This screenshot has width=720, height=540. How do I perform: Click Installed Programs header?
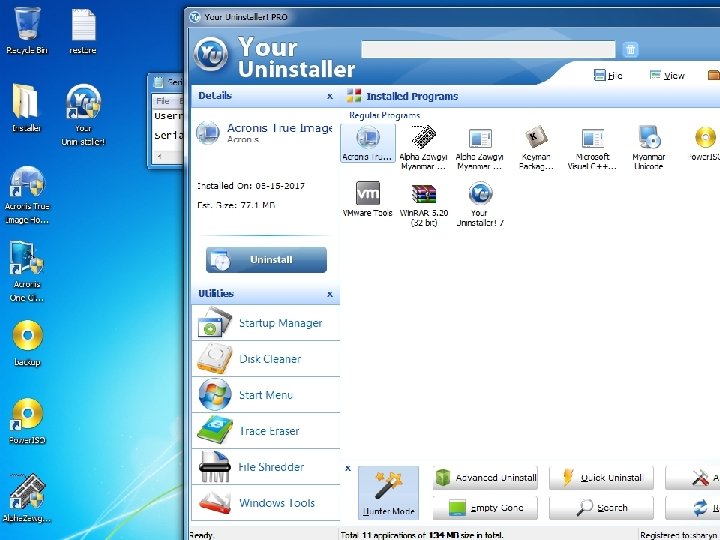click(x=412, y=96)
